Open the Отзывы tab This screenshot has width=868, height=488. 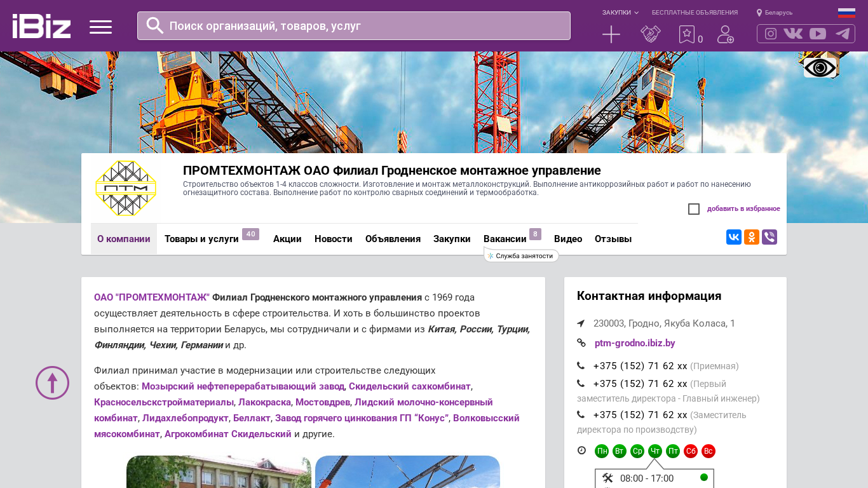(613, 239)
